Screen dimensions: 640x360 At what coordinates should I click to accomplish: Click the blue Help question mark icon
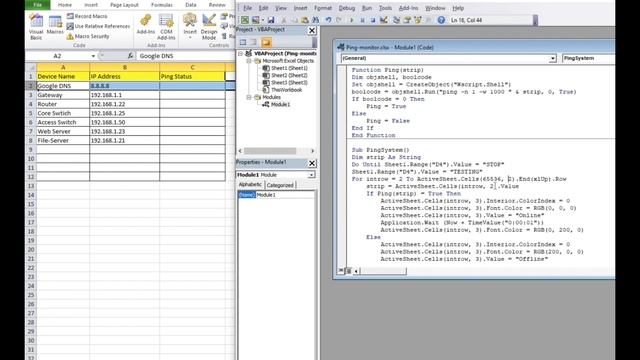[441, 20]
